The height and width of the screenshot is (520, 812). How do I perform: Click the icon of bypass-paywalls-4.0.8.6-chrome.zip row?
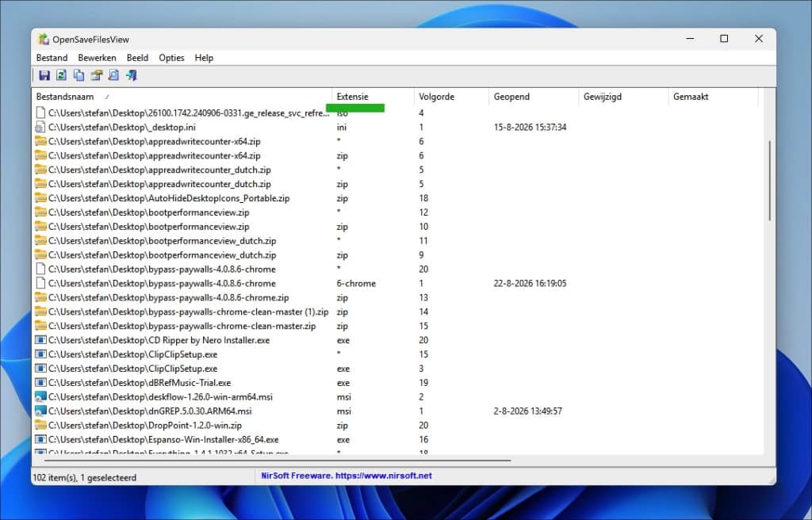40,298
